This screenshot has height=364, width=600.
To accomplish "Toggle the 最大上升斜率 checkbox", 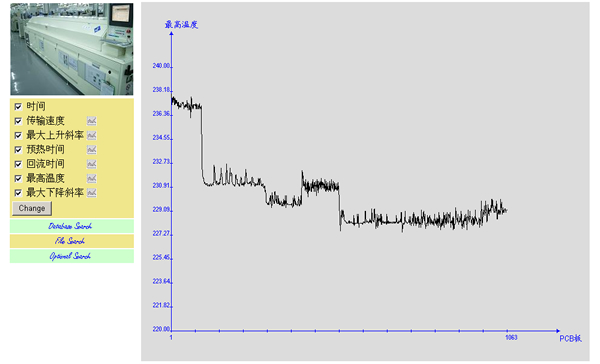I will 18,135.
